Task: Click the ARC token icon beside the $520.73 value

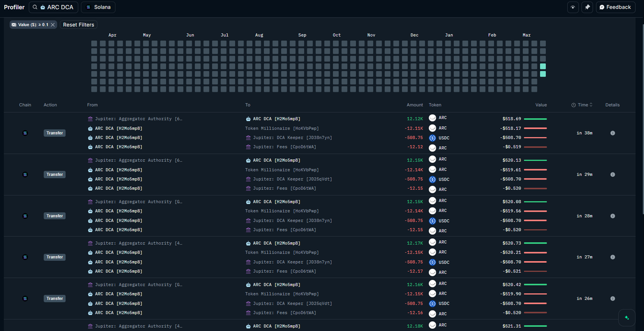Action: point(433,242)
